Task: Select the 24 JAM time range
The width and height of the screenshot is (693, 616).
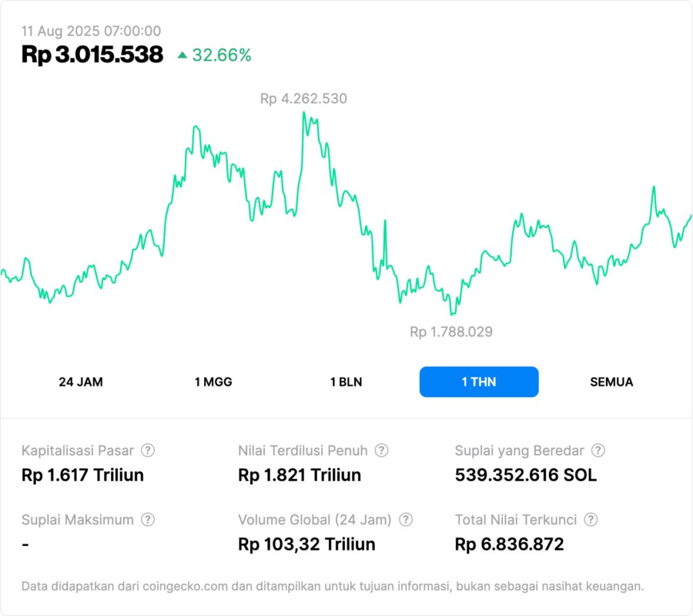Action: pyautogui.click(x=81, y=382)
